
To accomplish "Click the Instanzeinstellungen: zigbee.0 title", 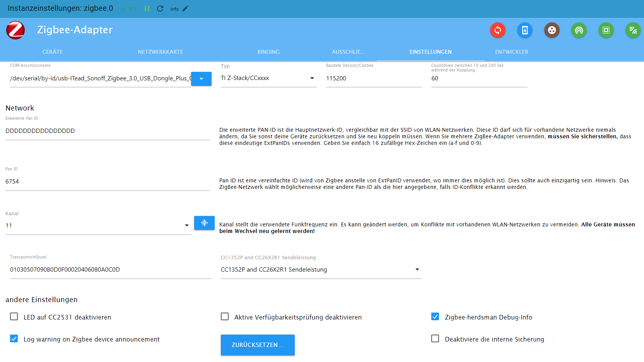I will (x=60, y=8).
